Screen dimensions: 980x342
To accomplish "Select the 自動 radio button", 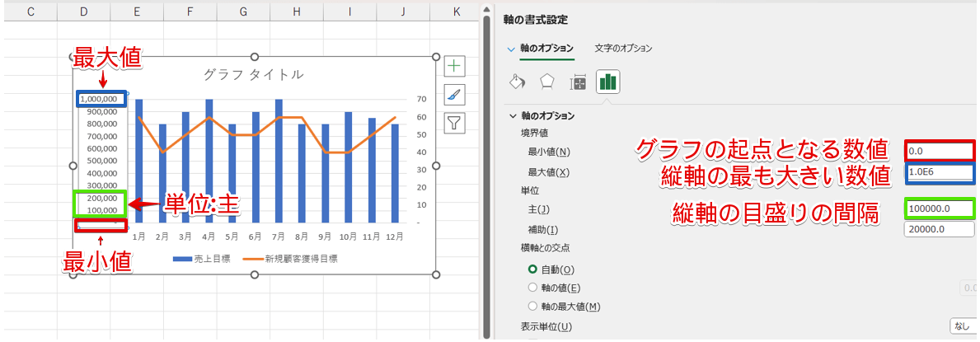I will click(532, 269).
